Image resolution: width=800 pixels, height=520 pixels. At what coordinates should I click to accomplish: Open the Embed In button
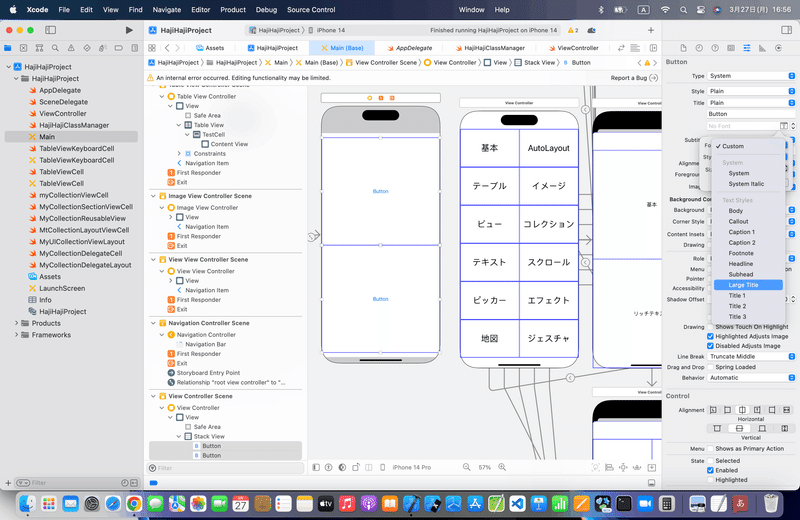click(x=652, y=467)
